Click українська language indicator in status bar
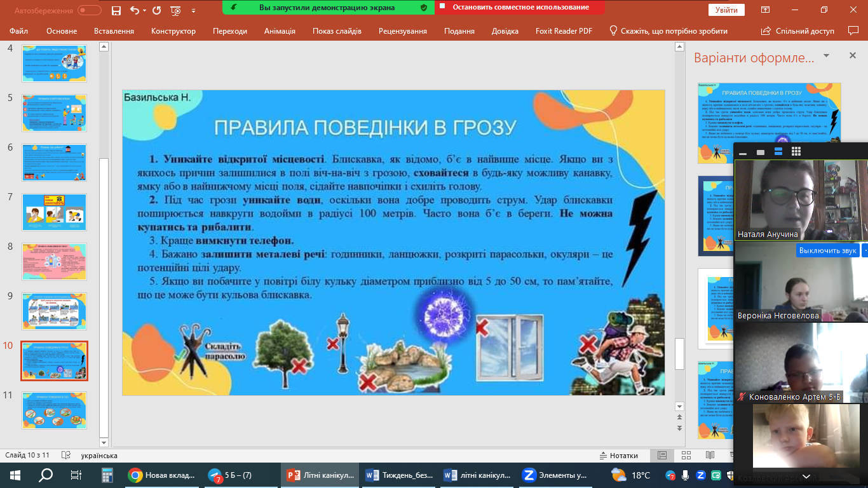The width and height of the screenshot is (868, 488). click(99, 456)
